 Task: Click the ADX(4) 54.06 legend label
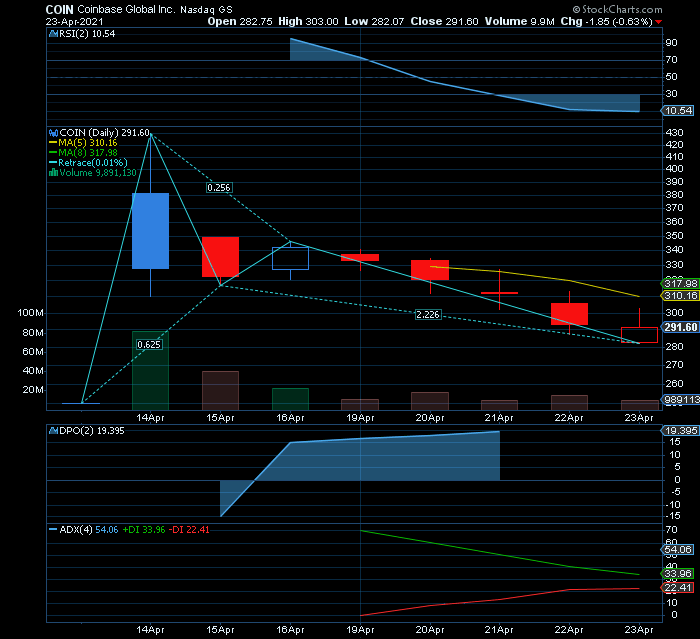[83, 530]
